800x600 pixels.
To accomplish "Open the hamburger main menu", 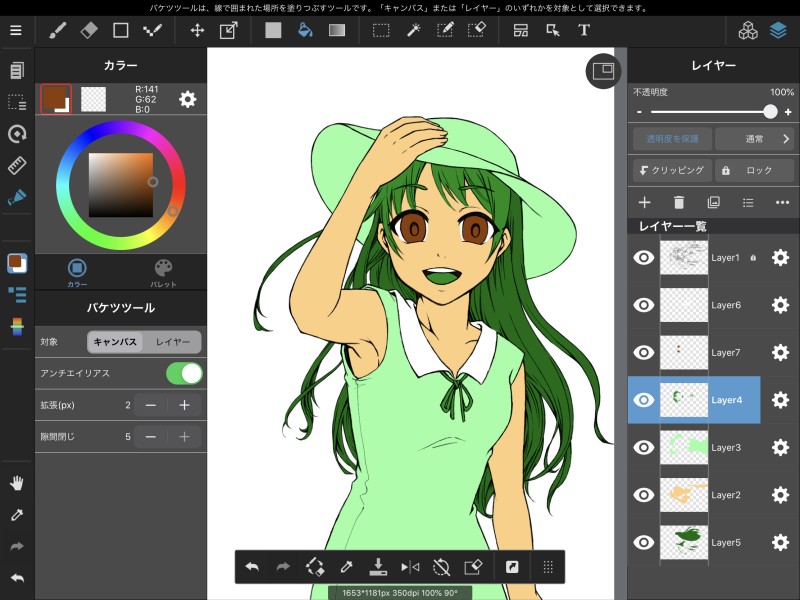I will (16, 30).
